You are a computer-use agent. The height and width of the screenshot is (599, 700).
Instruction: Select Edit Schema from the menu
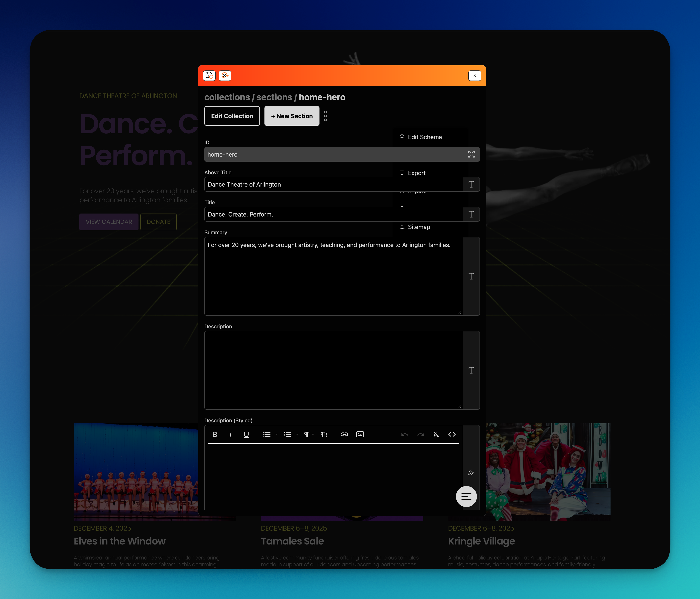(x=424, y=137)
